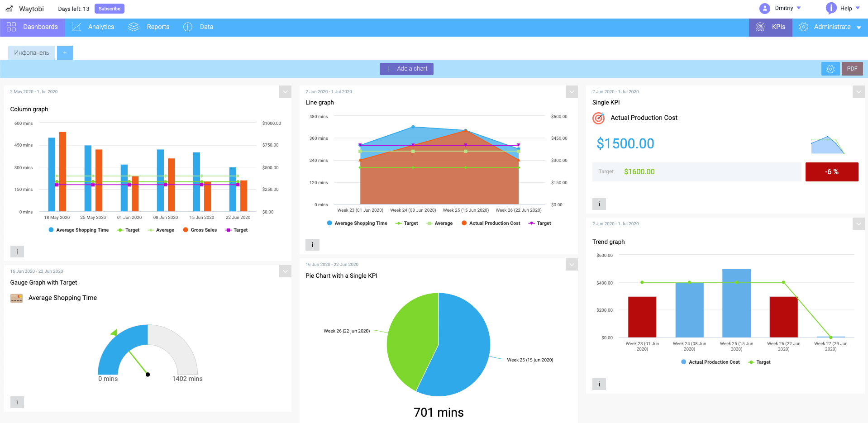Open the Administrate dropdown arrow

pyautogui.click(x=858, y=28)
